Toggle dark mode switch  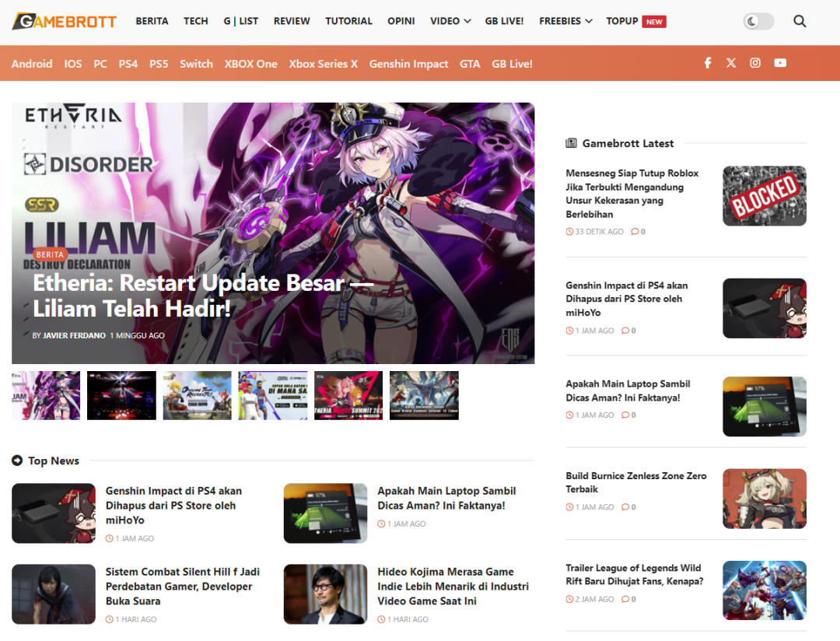click(758, 21)
